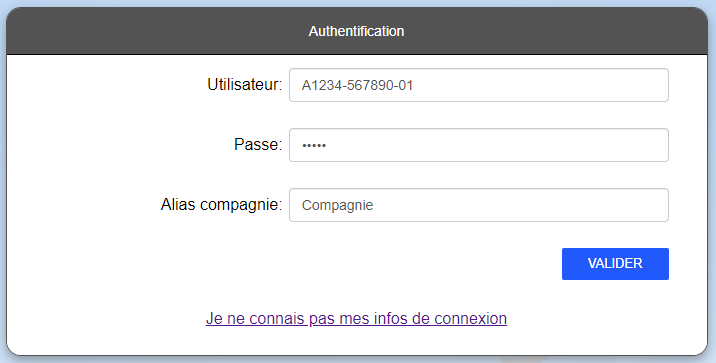
Task: Click the Utilisateur input field
Action: click(479, 85)
